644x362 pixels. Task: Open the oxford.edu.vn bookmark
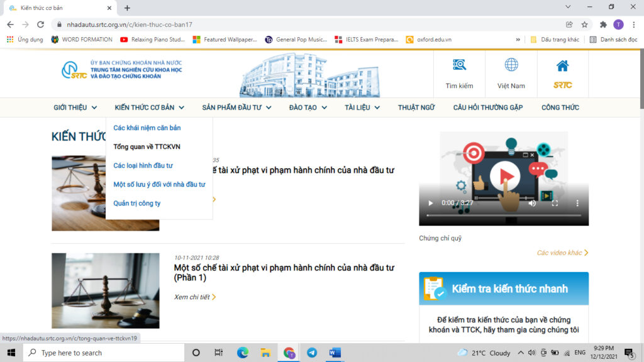pyautogui.click(x=429, y=40)
